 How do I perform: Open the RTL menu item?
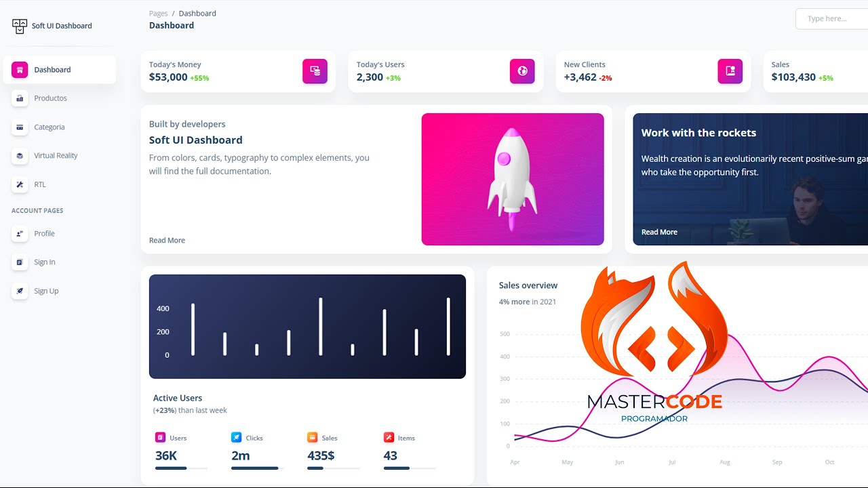coord(60,184)
